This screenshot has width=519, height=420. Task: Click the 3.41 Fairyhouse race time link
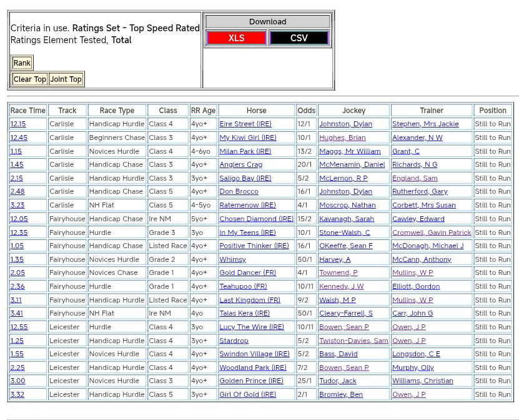[x=17, y=313]
